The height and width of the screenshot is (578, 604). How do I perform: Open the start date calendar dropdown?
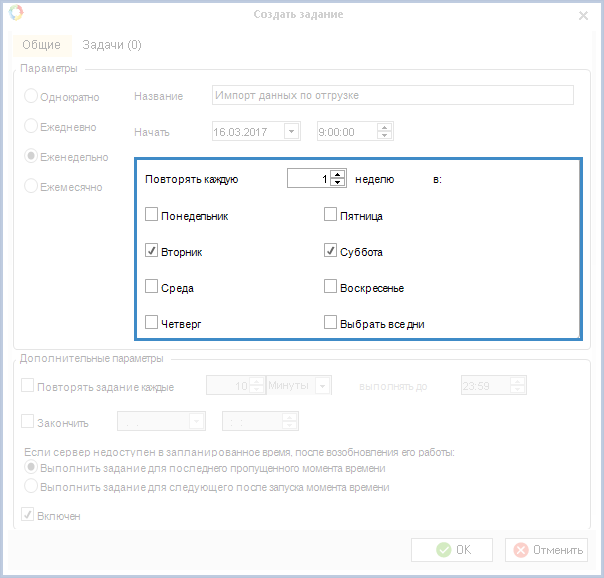(292, 132)
